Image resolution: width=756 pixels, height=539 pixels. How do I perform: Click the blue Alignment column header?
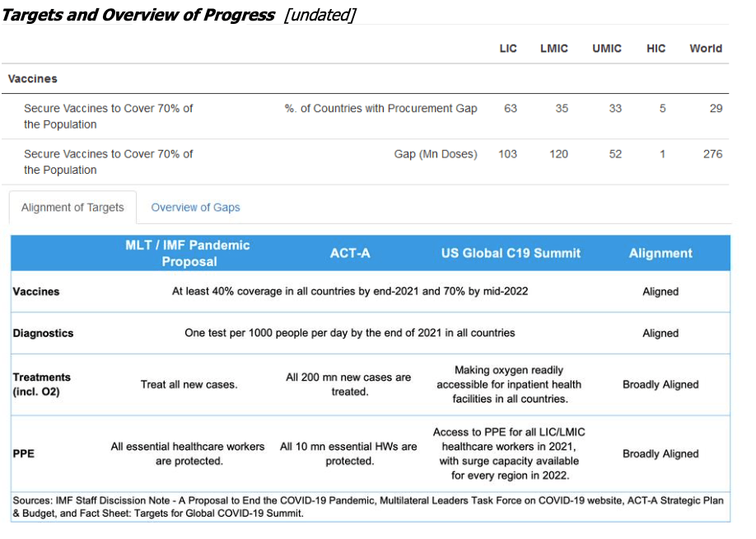[660, 253]
